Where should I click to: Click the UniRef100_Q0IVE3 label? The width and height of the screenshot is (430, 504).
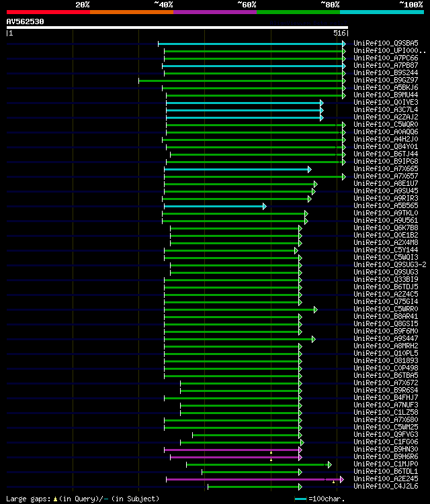[386, 102]
